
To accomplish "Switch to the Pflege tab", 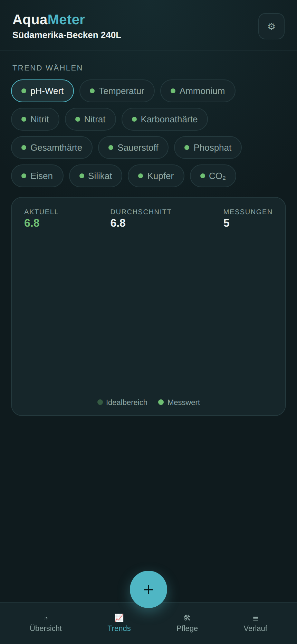I will point(187,623).
